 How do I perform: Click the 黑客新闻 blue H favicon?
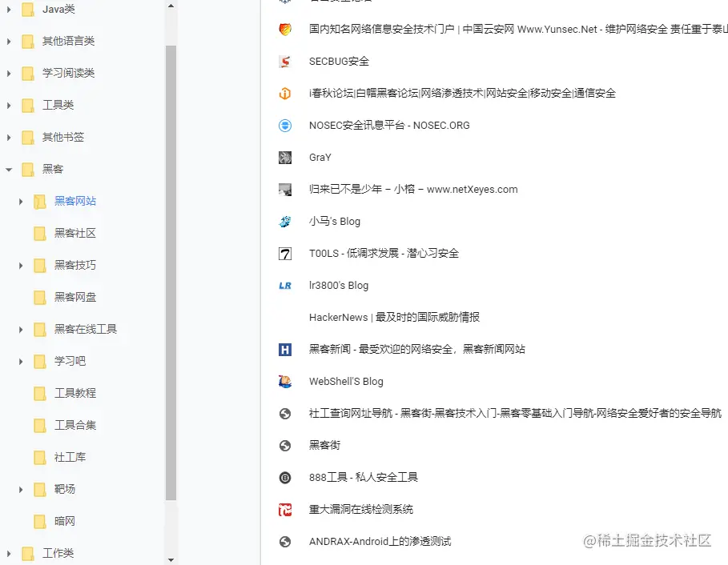(285, 349)
